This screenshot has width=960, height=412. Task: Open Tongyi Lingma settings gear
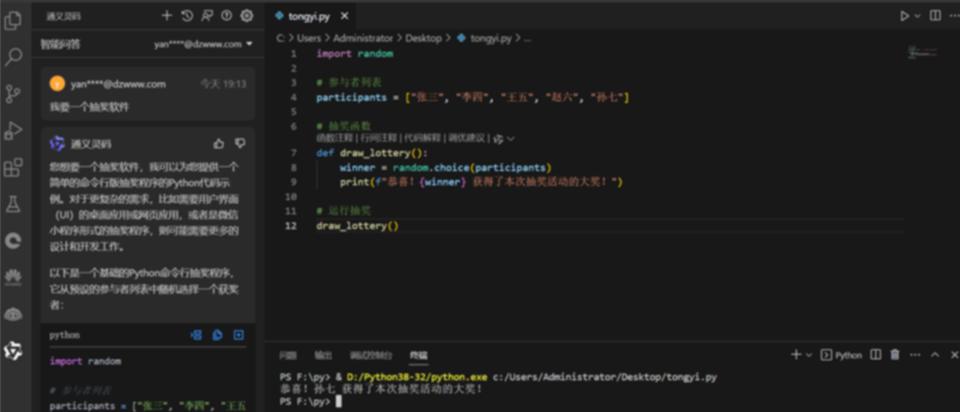pyautogui.click(x=246, y=16)
